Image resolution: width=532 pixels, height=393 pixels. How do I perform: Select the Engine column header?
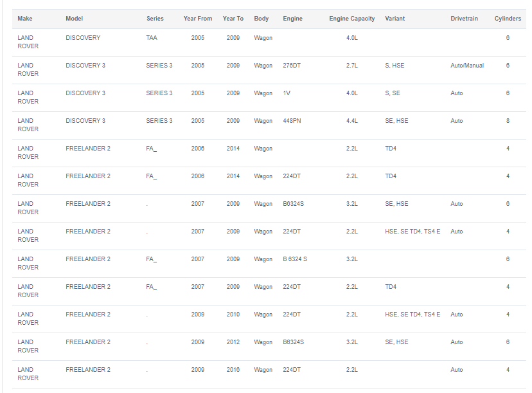pos(293,19)
